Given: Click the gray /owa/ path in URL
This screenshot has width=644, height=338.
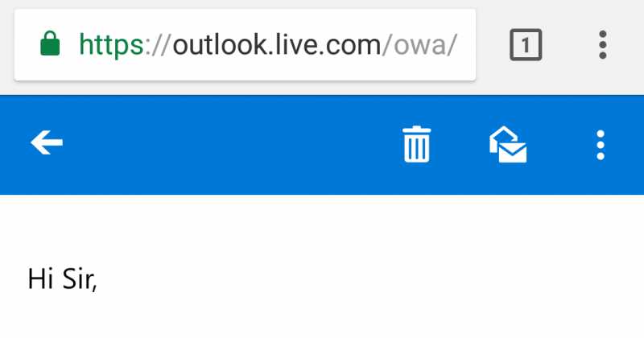Looking at the screenshot, I should point(419,44).
